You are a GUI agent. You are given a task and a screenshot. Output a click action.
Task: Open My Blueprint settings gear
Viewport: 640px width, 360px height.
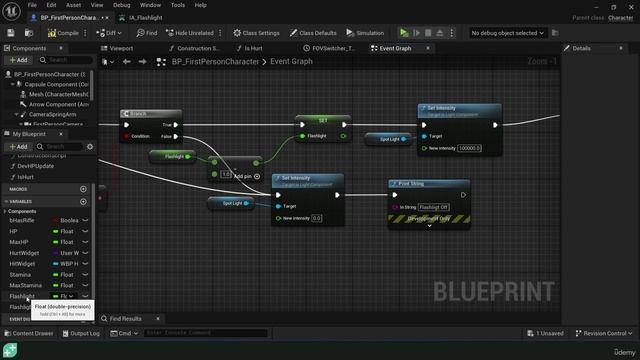[90, 147]
